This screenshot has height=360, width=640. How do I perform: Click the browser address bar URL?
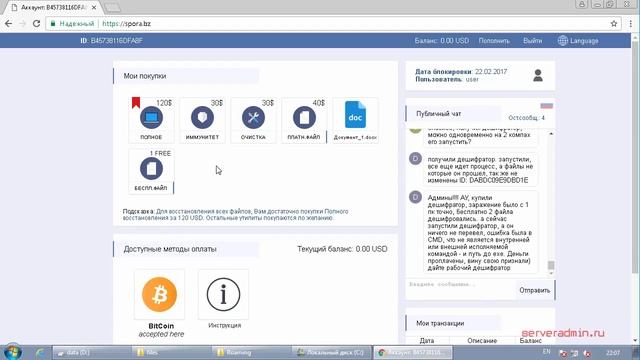point(127,24)
